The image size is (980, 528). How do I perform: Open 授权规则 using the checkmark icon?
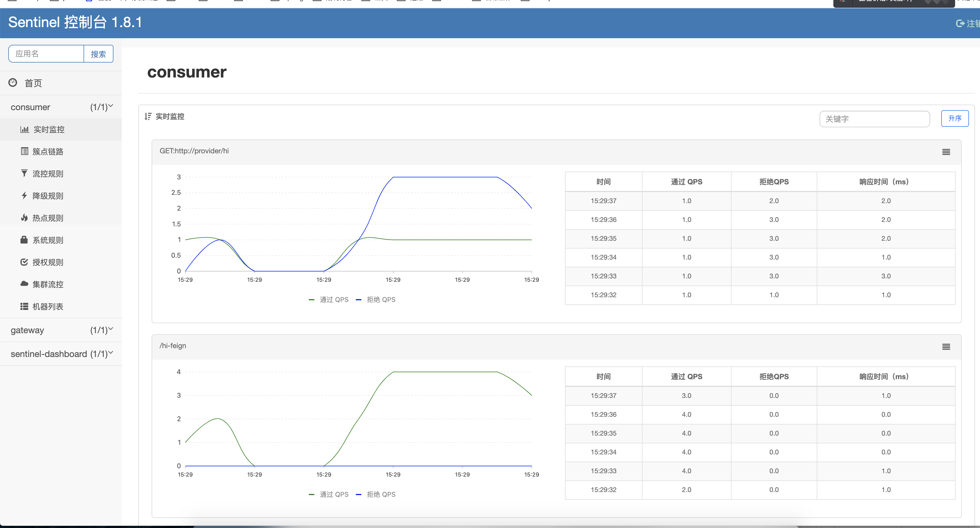point(24,262)
